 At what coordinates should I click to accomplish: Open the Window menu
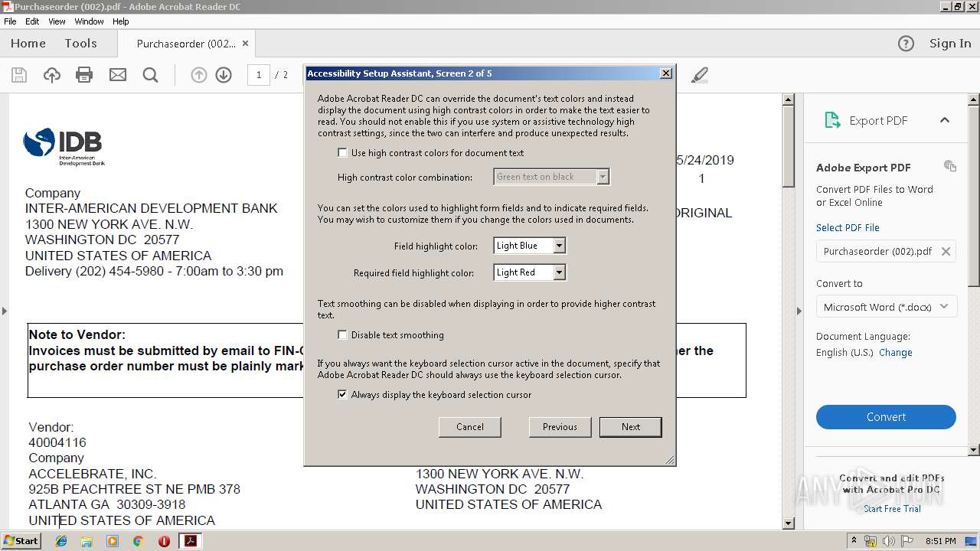click(90, 21)
